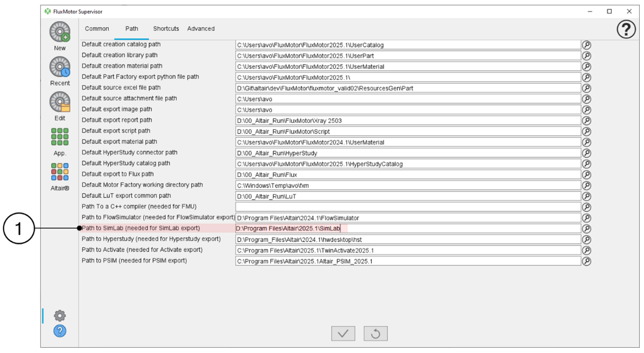
Task: Open the large help icon at top right
Action: click(626, 30)
